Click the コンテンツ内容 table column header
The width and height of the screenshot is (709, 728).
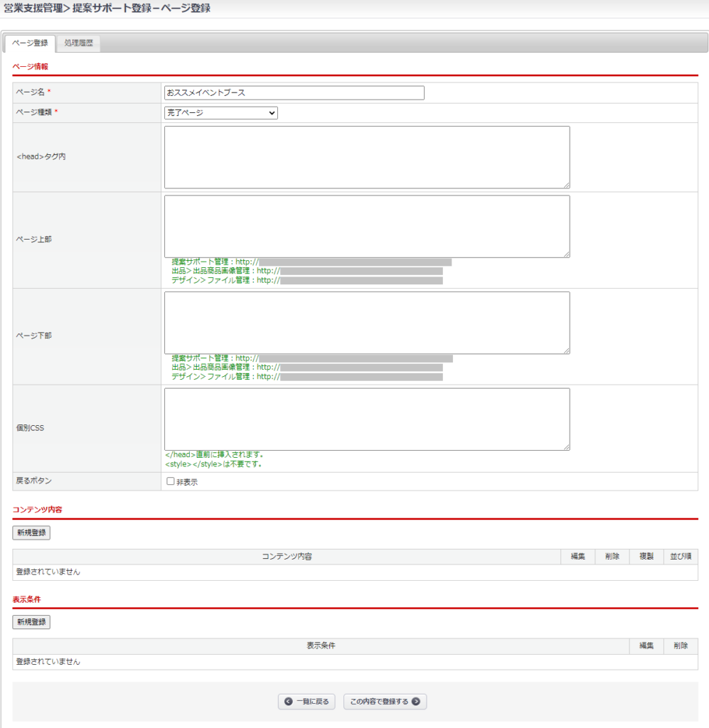[287, 557]
